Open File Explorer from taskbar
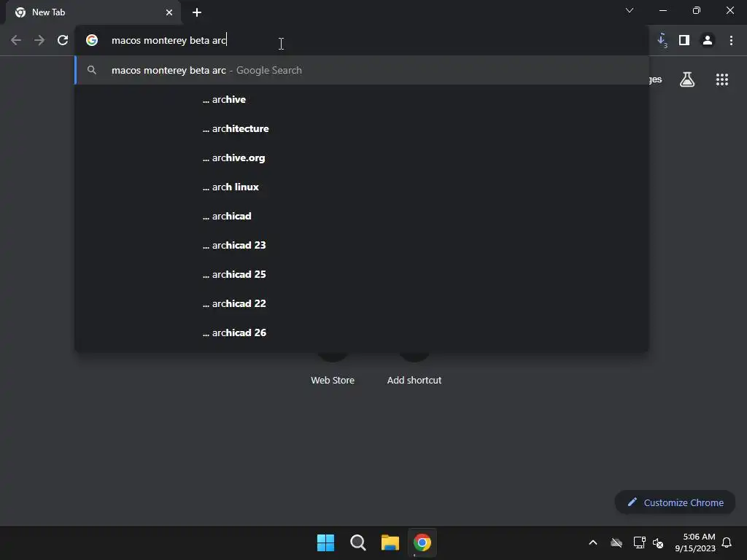Screen dimensions: 747x560 pyautogui.click(x=390, y=542)
